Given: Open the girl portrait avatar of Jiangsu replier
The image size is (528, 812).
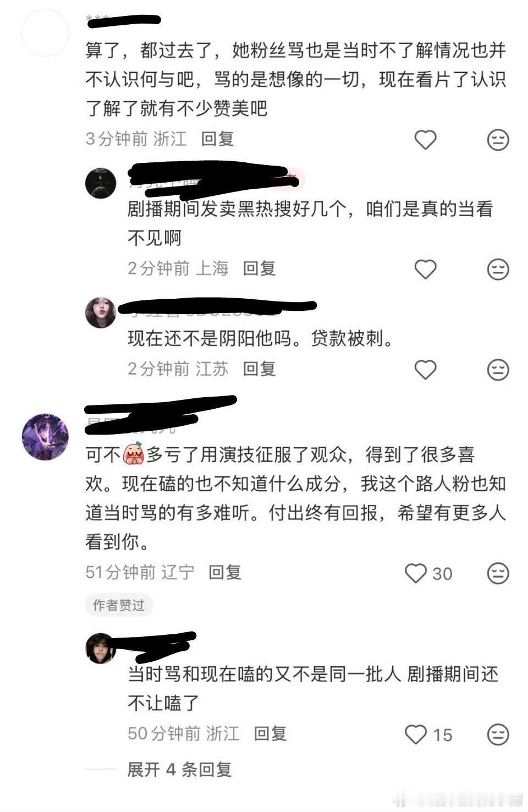Looking at the screenshot, I should (x=101, y=312).
